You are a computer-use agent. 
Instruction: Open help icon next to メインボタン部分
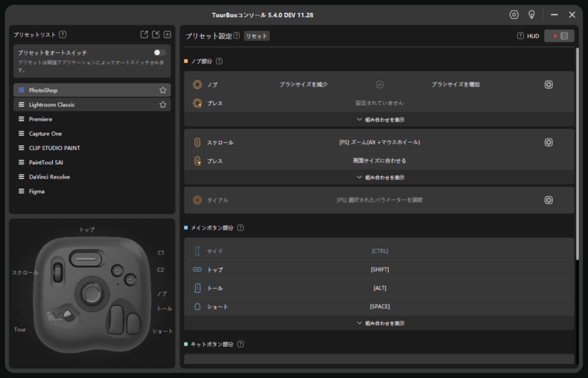coord(241,227)
